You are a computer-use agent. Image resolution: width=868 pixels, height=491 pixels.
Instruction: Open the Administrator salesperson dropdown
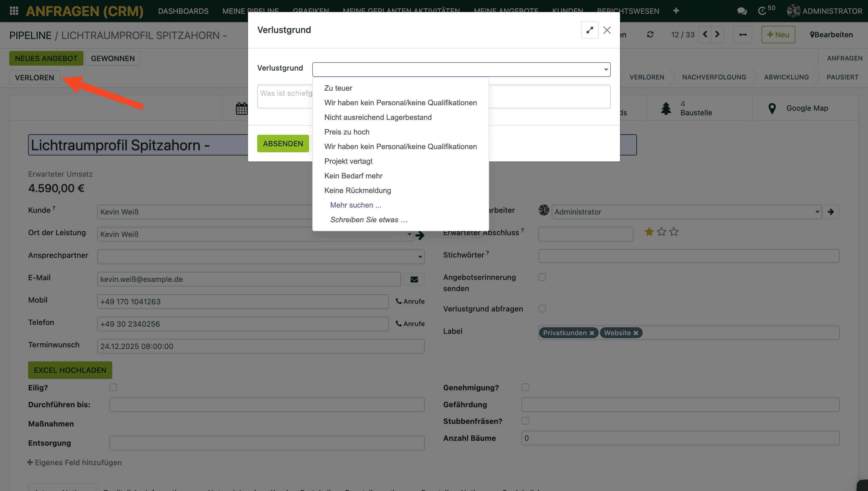[817, 212]
